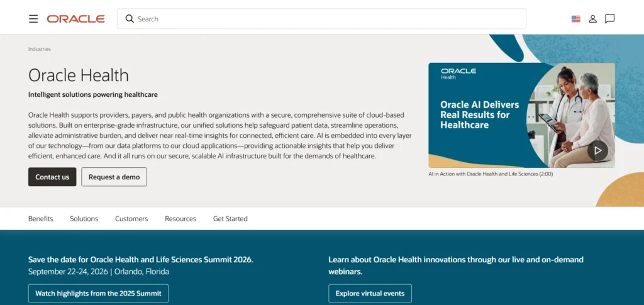The width and height of the screenshot is (644, 305).
Task: Open the Oracle Health video thumbnail
Action: 521,115
